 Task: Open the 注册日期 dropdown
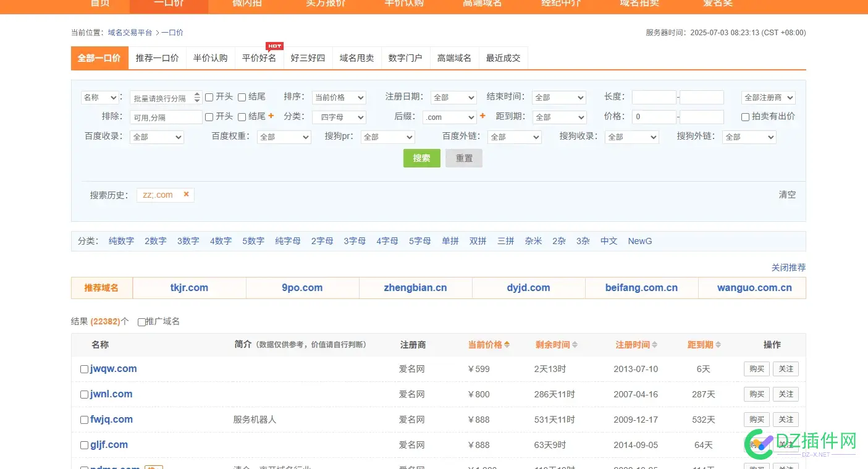pos(453,97)
